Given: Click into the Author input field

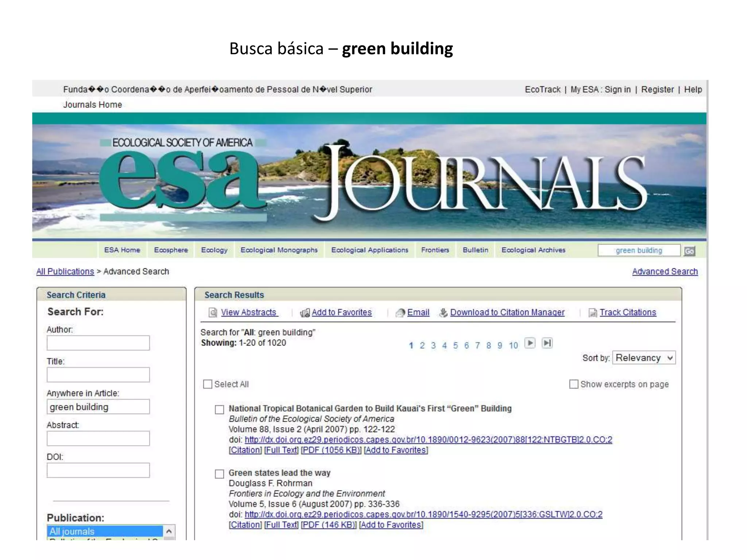Looking at the screenshot, I should [x=98, y=343].
